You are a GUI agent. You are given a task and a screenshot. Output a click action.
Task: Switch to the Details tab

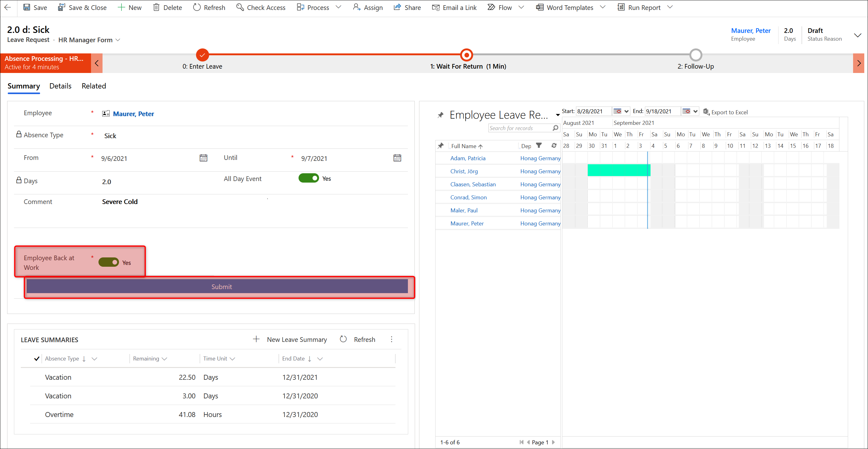(x=60, y=86)
